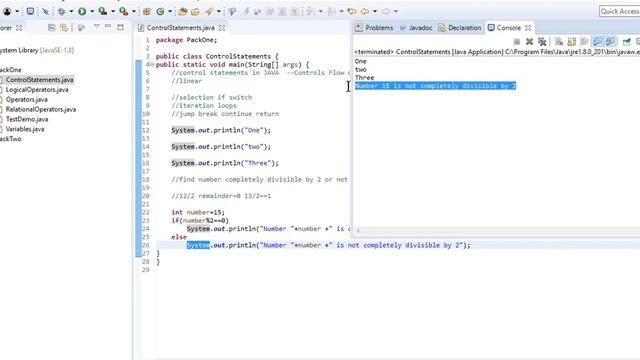Click the user profile icon in toolbar
Viewport: 640px width, 360px height.
(x=7, y=11)
